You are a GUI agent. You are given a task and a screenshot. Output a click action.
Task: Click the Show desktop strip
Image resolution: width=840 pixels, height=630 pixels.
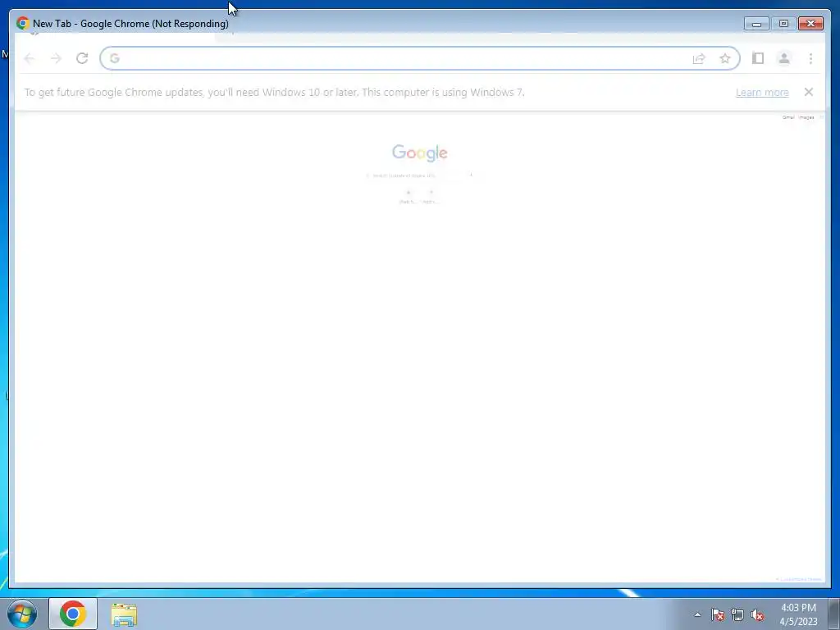click(834, 614)
